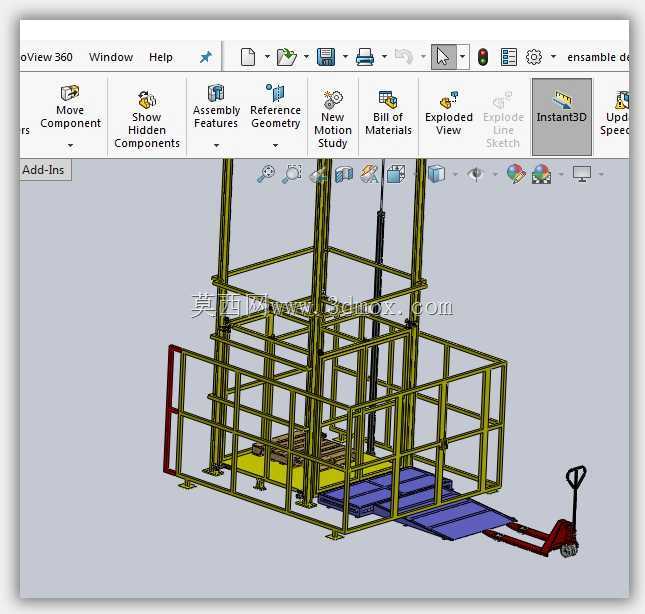Click Show Hidden Components
The height and width of the screenshot is (614, 645).
coord(147,119)
